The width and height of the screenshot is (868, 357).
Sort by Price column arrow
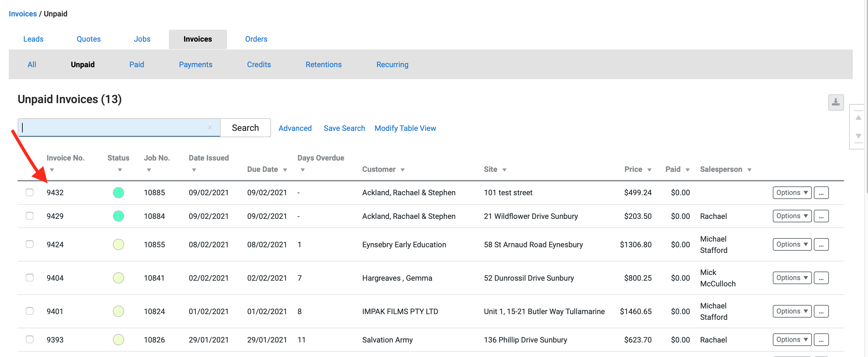pyautogui.click(x=649, y=170)
